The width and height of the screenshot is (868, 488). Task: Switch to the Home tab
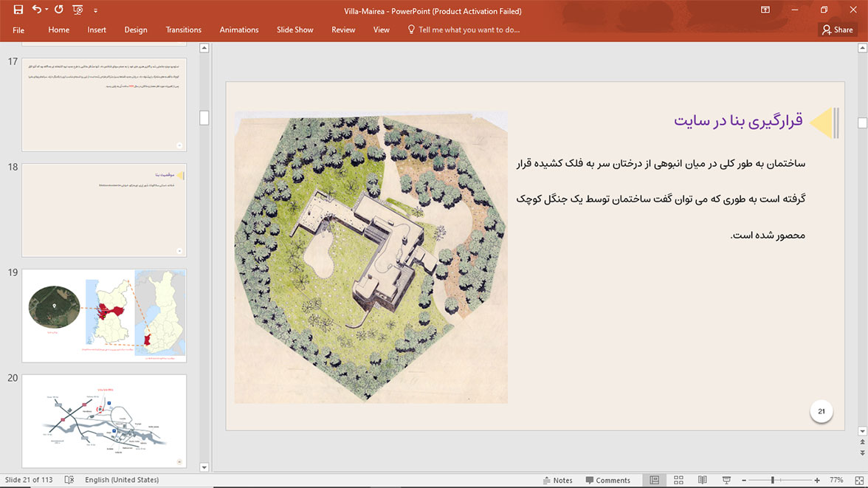coord(59,30)
